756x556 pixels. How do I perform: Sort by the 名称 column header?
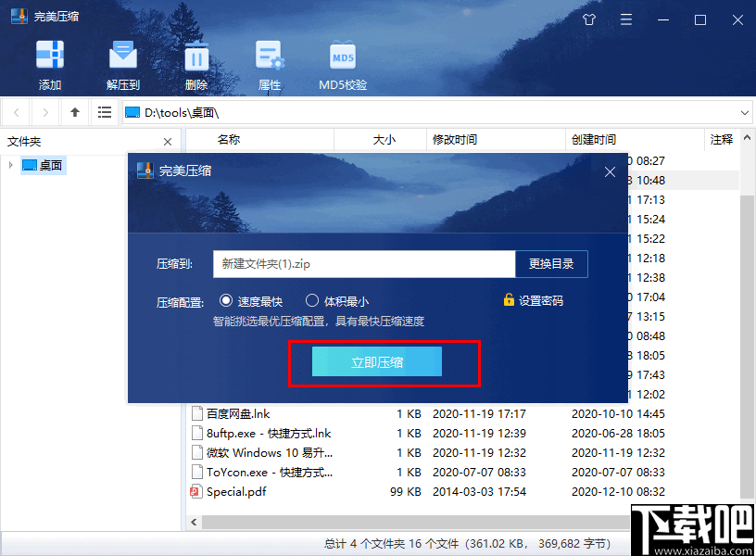pyautogui.click(x=229, y=140)
